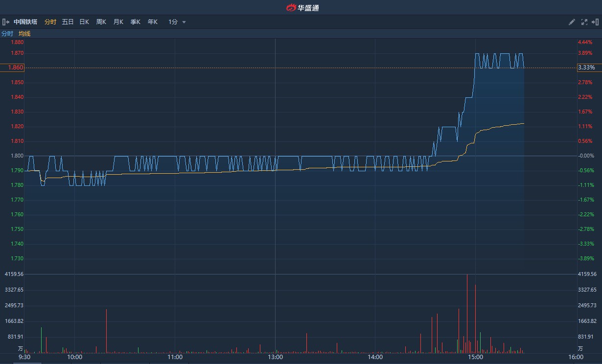602x364 pixels.
Task: Click the 1.740 price axis label
Action: pyautogui.click(x=17, y=244)
